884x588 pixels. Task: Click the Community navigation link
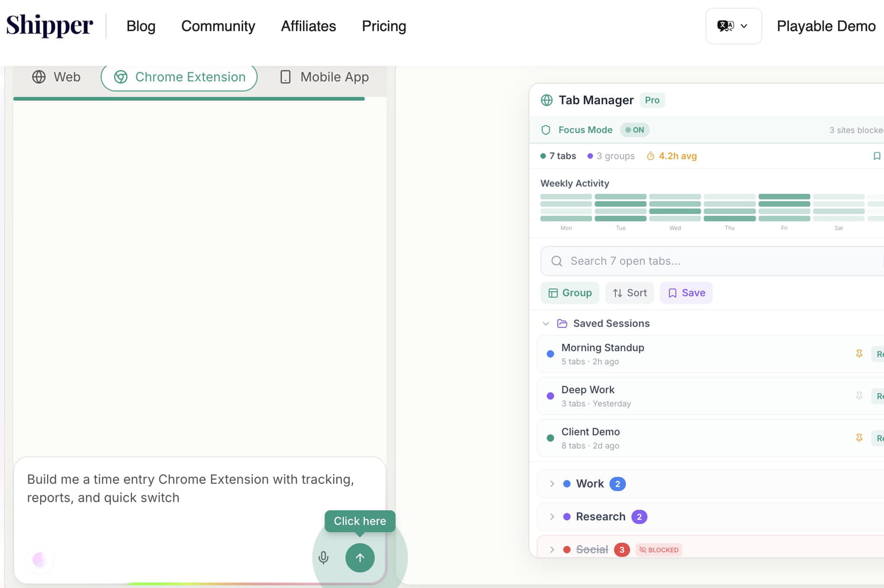tap(218, 26)
